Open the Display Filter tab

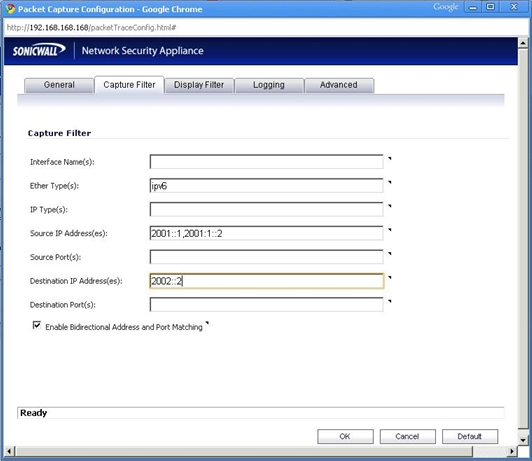point(199,85)
